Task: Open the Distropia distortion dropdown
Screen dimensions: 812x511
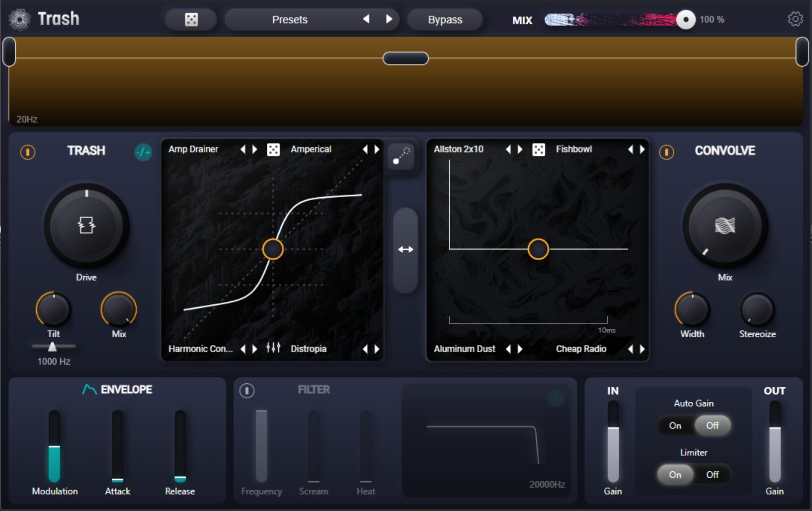Action: click(309, 349)
